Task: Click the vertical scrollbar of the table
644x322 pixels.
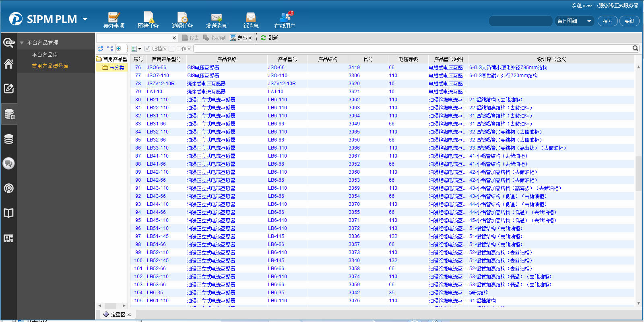Action: pyautogui.click(x=638, y=173)
